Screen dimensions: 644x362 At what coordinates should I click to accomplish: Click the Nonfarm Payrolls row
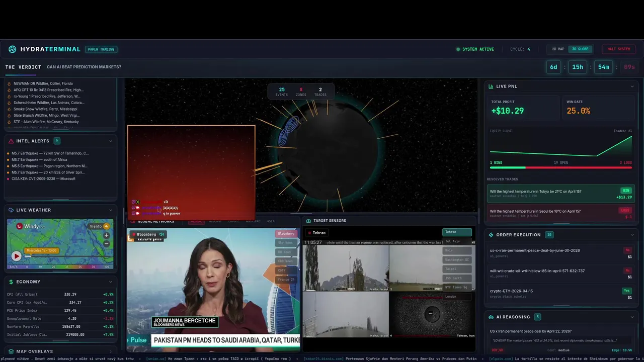60,327
